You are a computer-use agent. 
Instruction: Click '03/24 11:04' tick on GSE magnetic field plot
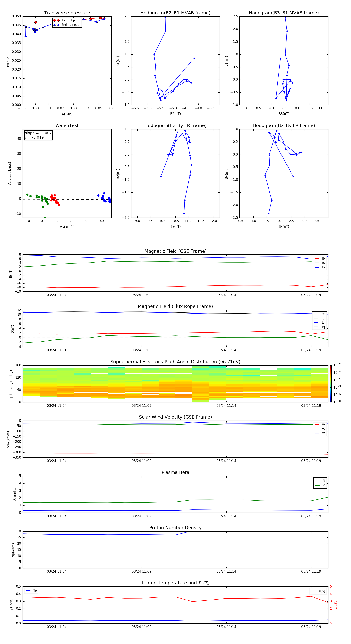[x=57, y=295]
